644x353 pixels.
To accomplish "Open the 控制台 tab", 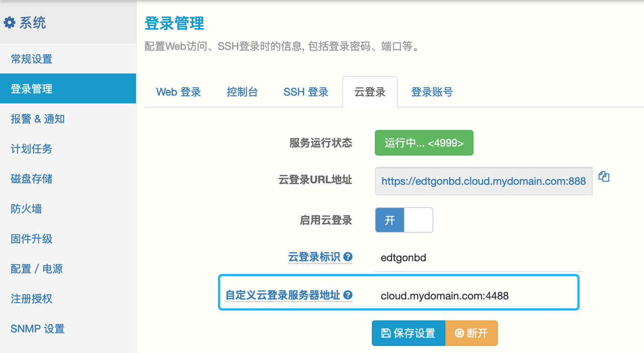I will (x=242, y=92).
